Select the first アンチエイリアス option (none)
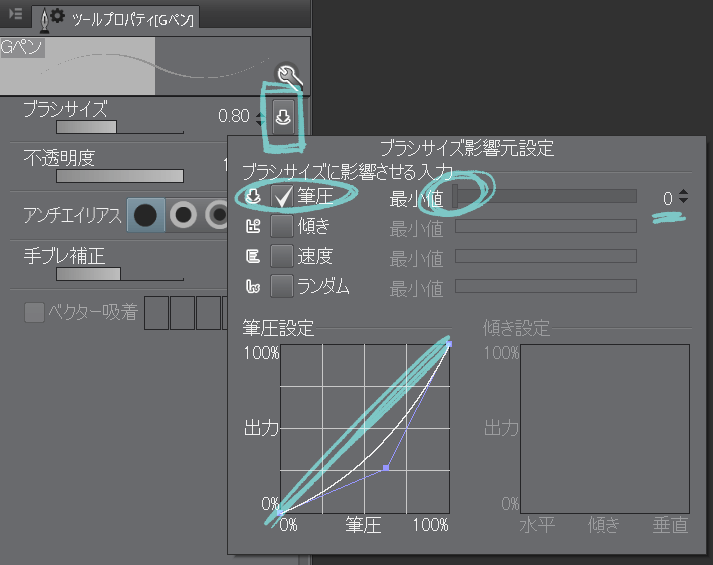 [146, 215]
